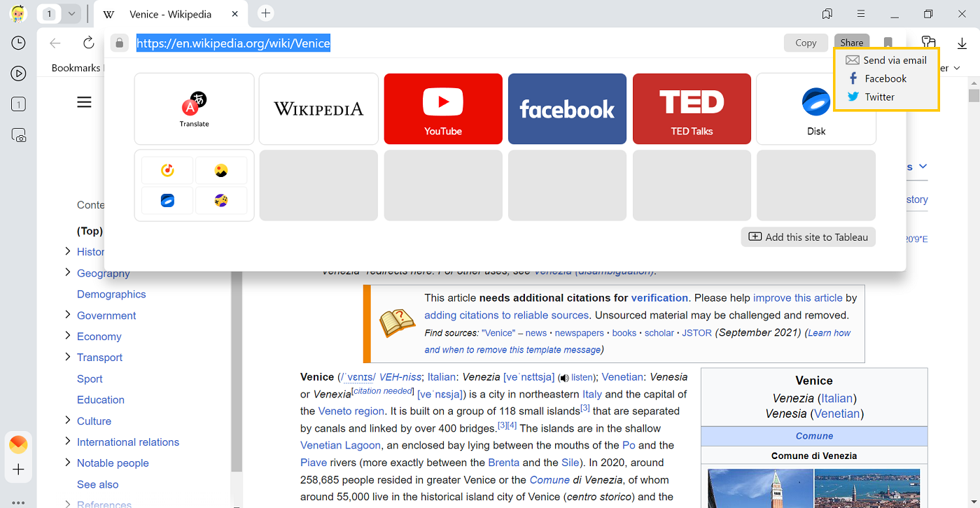Expand the Geography section in contents
Viewport: 980px width, 508px height.
[x=68, y=272]
